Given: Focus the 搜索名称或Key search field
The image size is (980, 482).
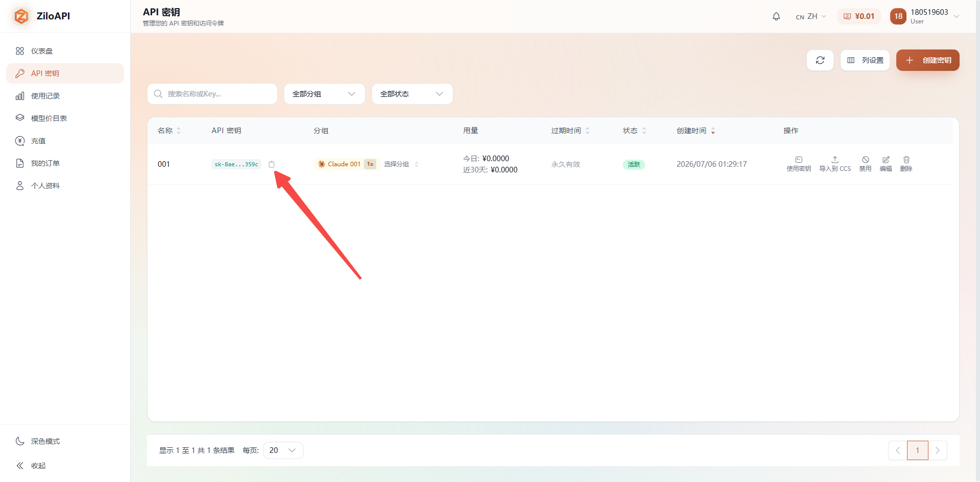Looking at the screenshot, I should (212, 94).
